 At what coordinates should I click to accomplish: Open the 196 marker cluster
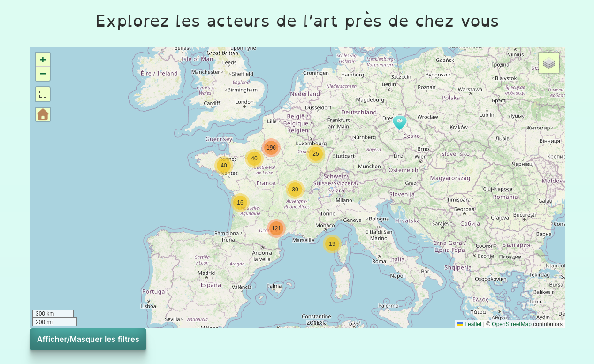(x=271, y=148)
